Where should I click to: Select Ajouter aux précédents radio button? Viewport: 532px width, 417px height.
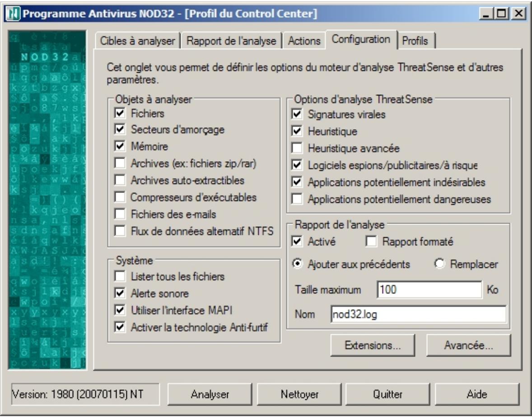[x=298, y=264]
